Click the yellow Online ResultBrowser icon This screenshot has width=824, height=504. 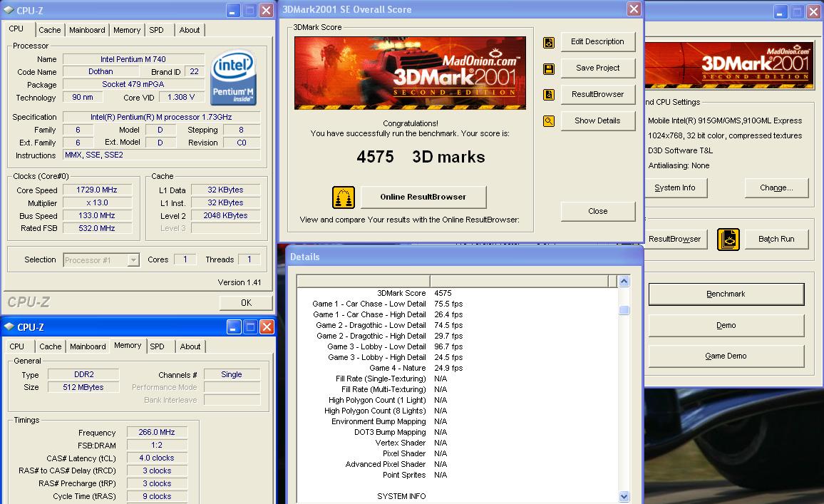(x=343, y=197)
